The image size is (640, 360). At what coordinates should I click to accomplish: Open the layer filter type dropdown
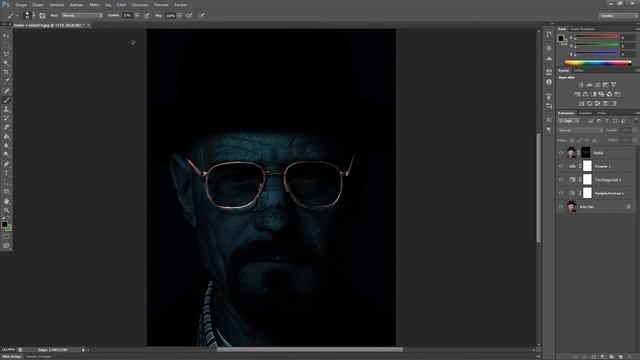click(568, 121)
